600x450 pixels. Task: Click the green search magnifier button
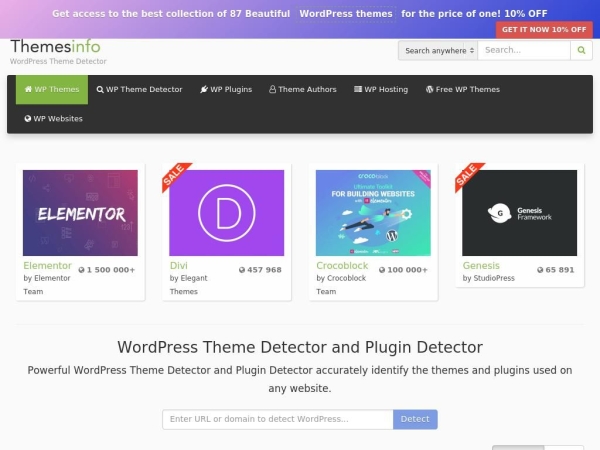tap(581, 50)
